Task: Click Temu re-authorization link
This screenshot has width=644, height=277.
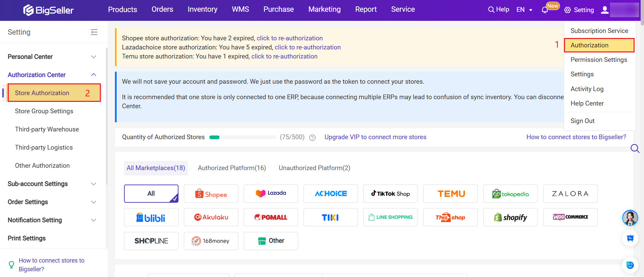Action: pyautogui.click(x=284, y=56)
